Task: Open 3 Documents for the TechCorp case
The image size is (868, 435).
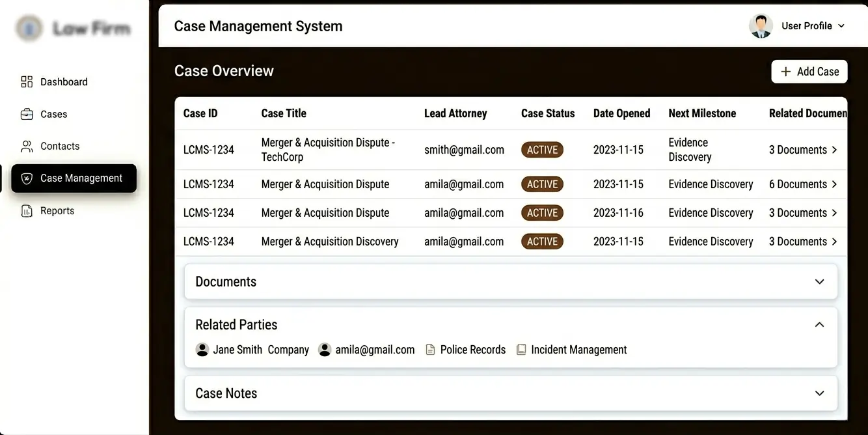Action: point(802,150)
